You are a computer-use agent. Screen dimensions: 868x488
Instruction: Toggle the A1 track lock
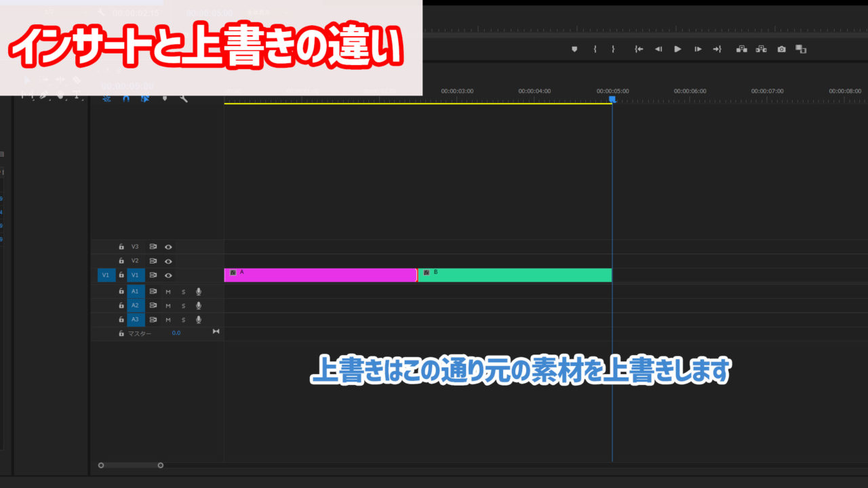pos(121,291)
